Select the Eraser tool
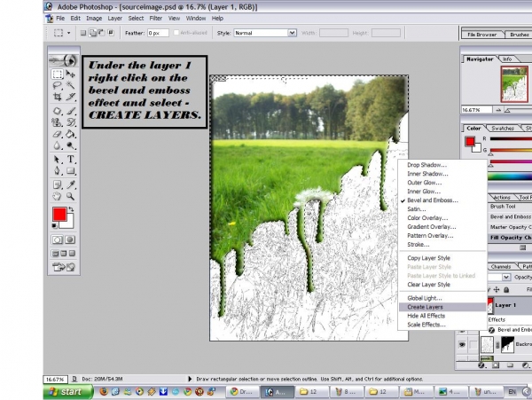 click(57, 134)
